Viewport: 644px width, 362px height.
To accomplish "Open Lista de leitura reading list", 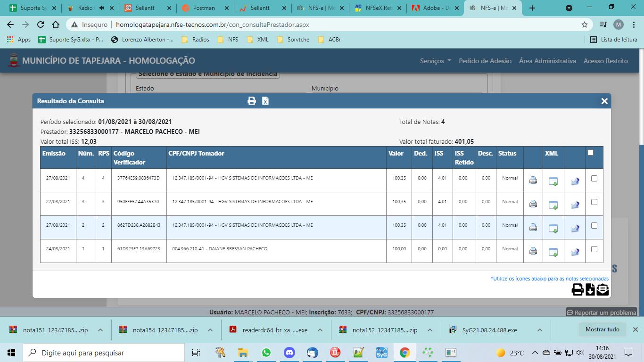I will point(614,40).
